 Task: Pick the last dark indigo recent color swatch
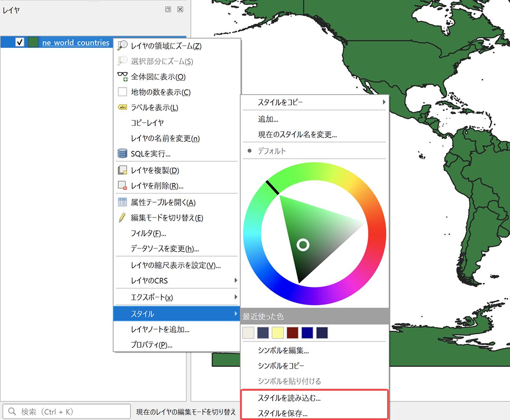point(322,333)
